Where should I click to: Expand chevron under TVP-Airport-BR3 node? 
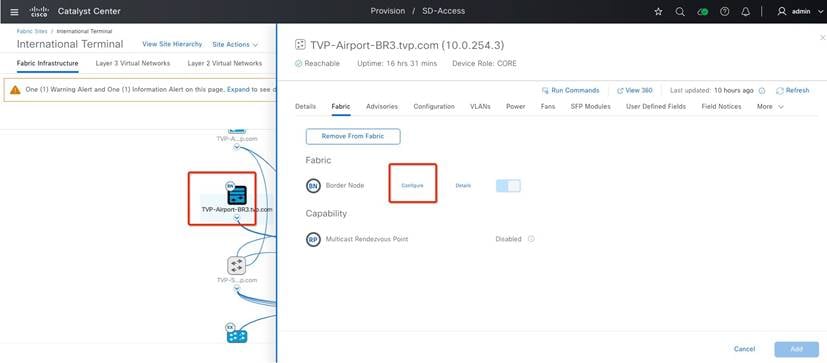[237, 218]
